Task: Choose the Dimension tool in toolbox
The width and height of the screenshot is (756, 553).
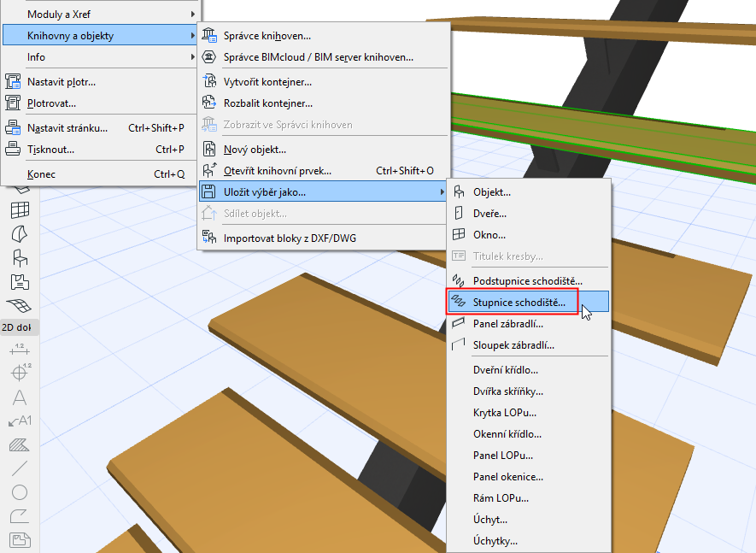Action: tap(20, 350)
